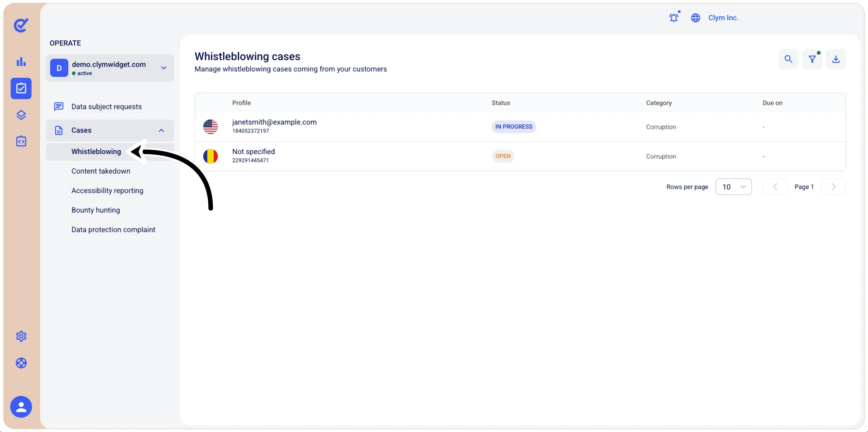Open the filter funnel options
The width and height of the screenshot is (868, 432).
coord(812,59)
